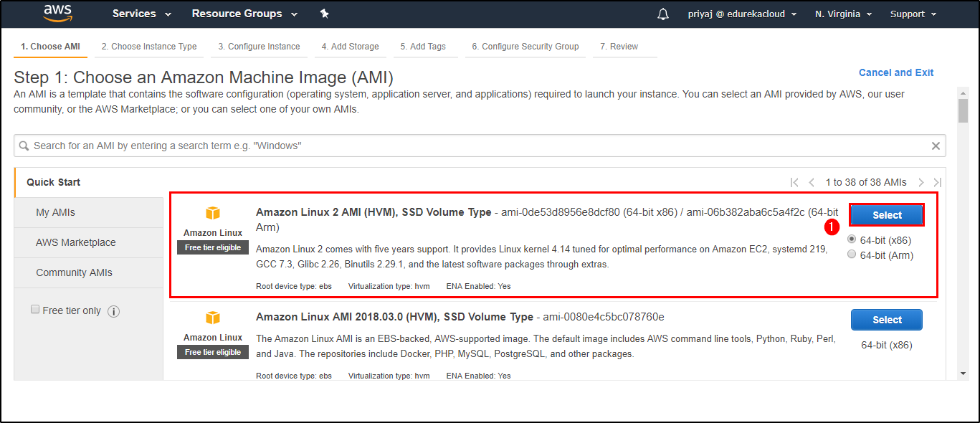Open the AWS Marketplace sidebar tab

click(x=75, y=242)
